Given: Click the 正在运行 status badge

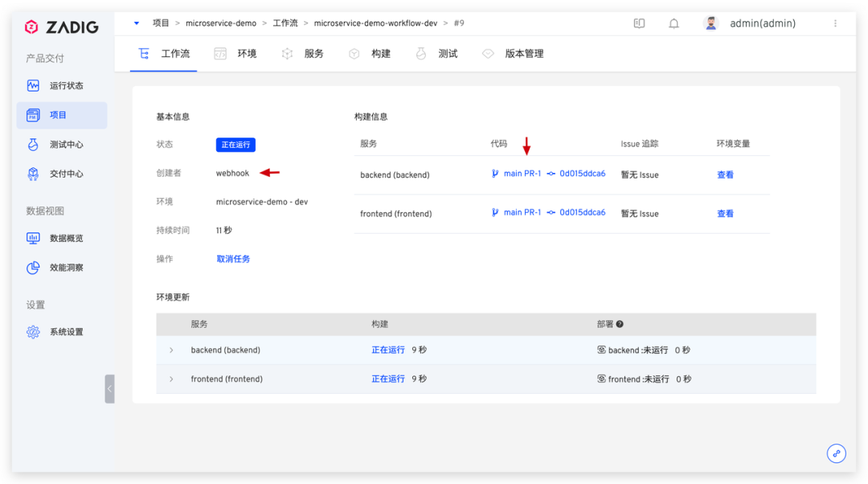Looking at the screenshot, I should (x=235, y=145).
